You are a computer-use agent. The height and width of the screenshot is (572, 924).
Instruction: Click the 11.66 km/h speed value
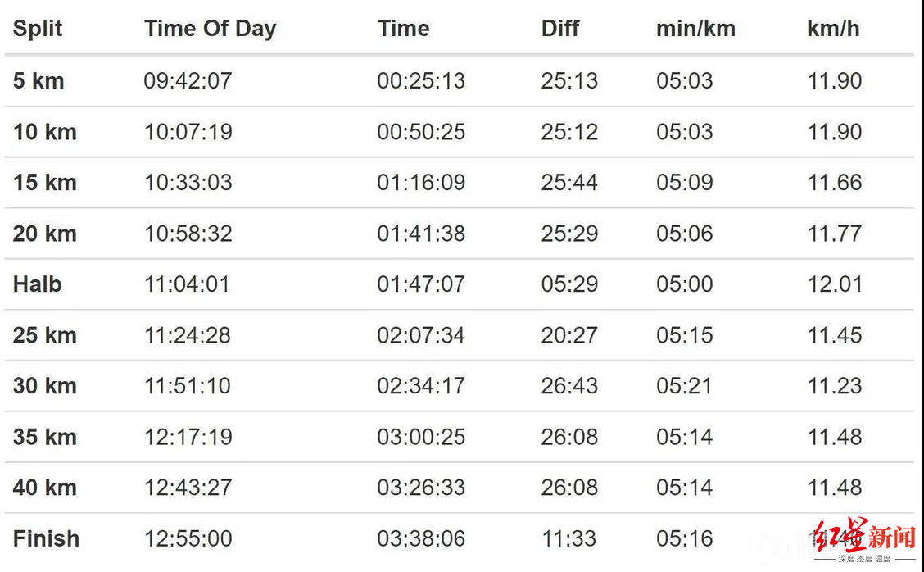pos(835,183)
